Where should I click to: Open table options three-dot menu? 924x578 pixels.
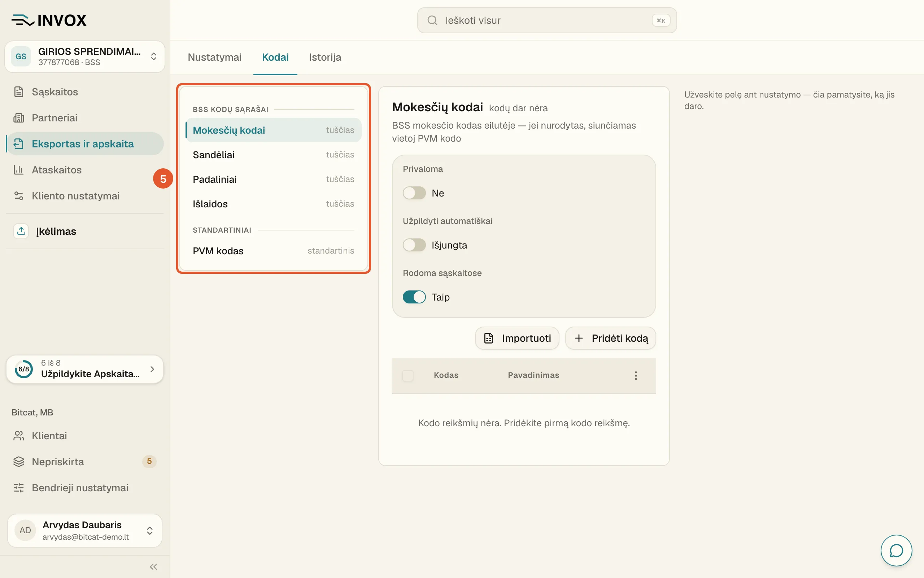636,375
